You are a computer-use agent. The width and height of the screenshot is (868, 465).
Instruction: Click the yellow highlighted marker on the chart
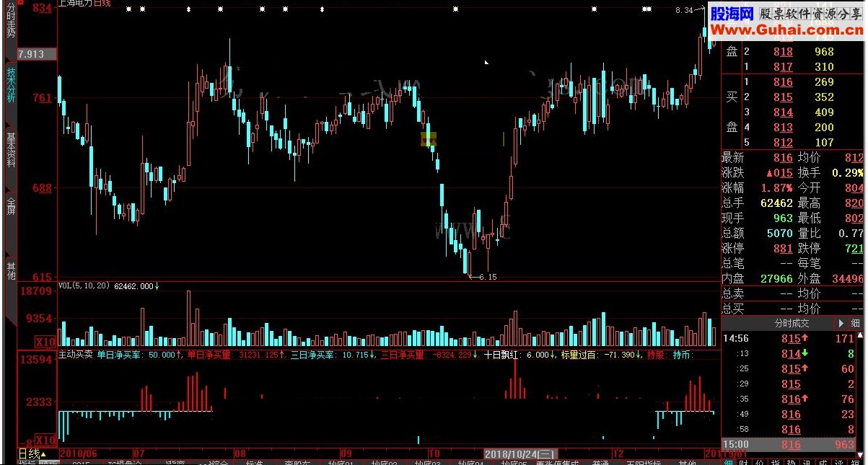point(429,138)
